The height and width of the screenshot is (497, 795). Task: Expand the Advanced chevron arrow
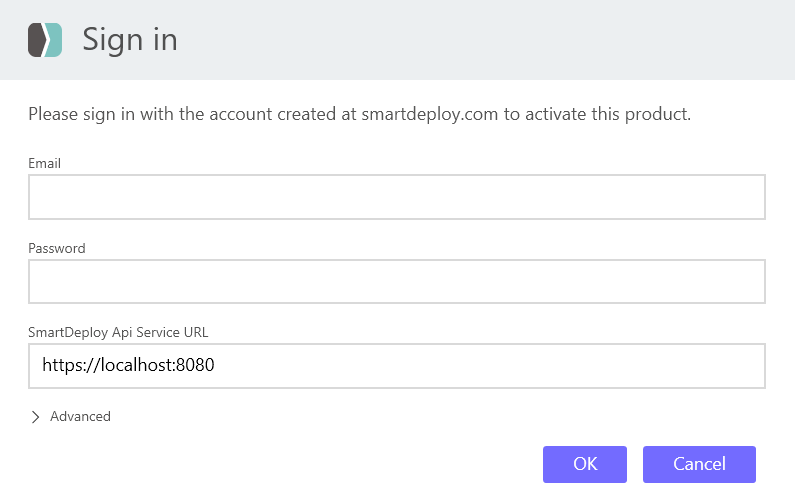[x=36, y=417]
